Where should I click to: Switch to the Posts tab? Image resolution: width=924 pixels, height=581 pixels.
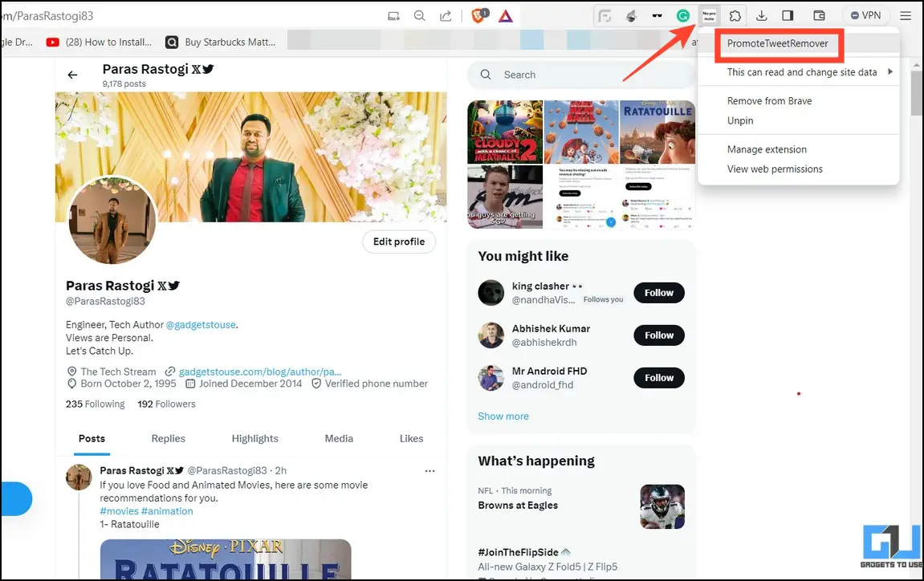pyautogui.click(x=92, y=438)
